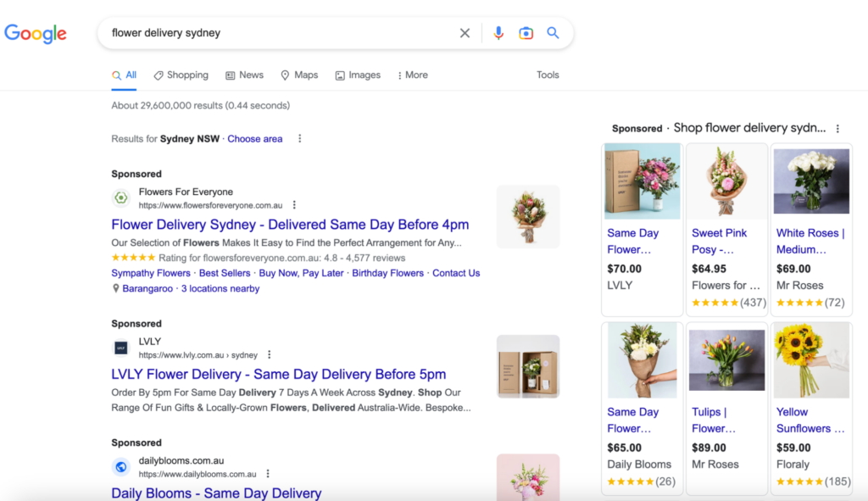Open LVLY Same Day Flower $70.00 product image
Screen dimensions: 868x501
click(x=643, y=181)
